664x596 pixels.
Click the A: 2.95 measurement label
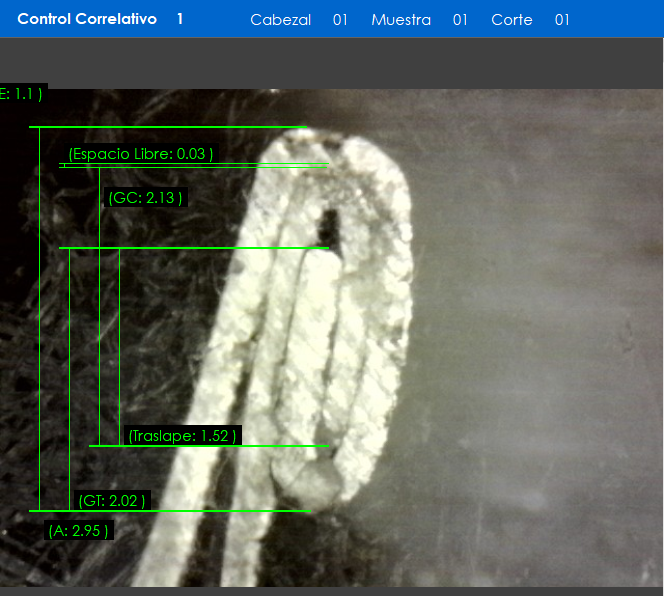pyautogui.click(x=78, y=530)
